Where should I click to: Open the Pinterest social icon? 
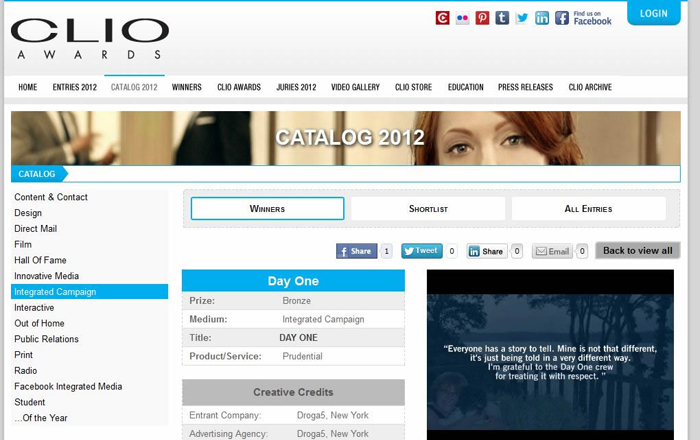(482, 18)
